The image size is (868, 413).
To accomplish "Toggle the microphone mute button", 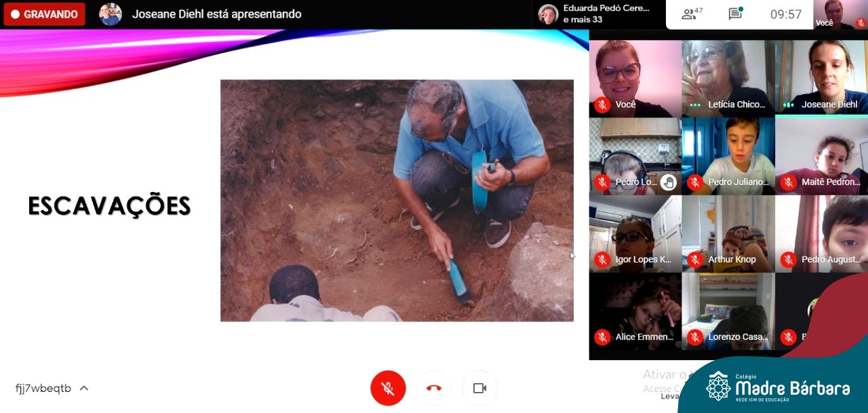I will coord(388,388).
